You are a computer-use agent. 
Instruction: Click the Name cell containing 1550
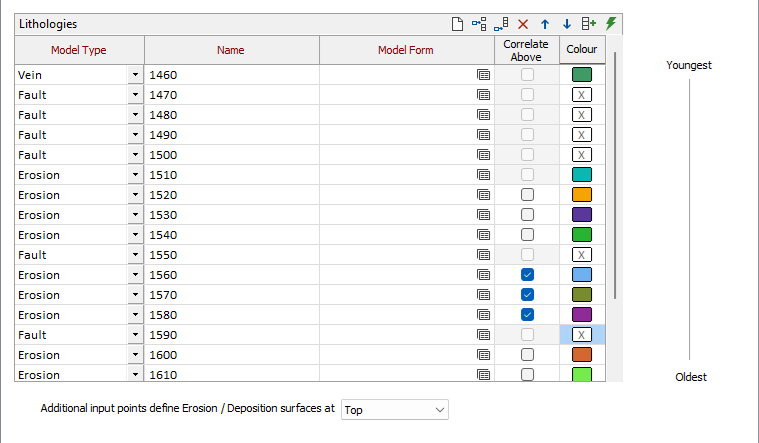[x=232, y=255]
